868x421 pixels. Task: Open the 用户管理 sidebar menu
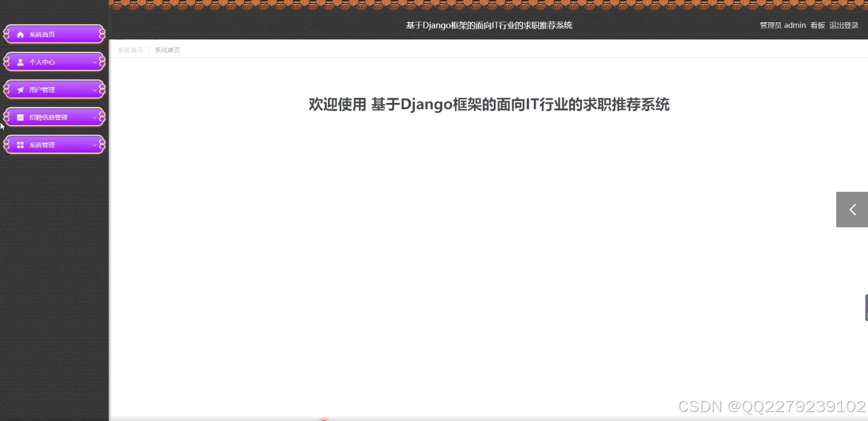(54, 90)
